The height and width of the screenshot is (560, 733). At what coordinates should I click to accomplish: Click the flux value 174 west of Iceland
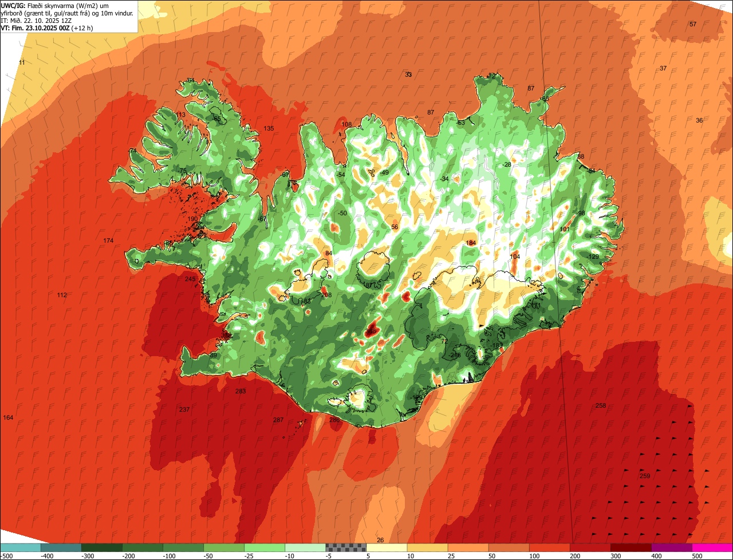(x=108, y=240)
